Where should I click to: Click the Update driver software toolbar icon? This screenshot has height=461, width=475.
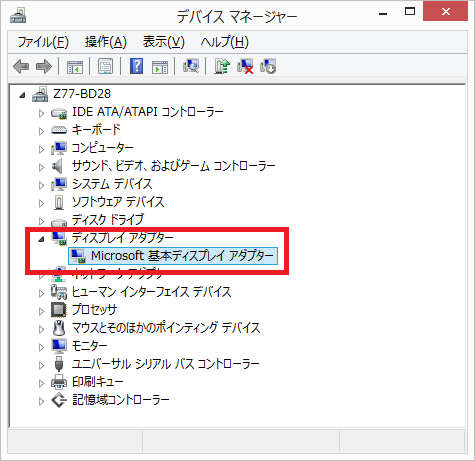pos(222,66)
